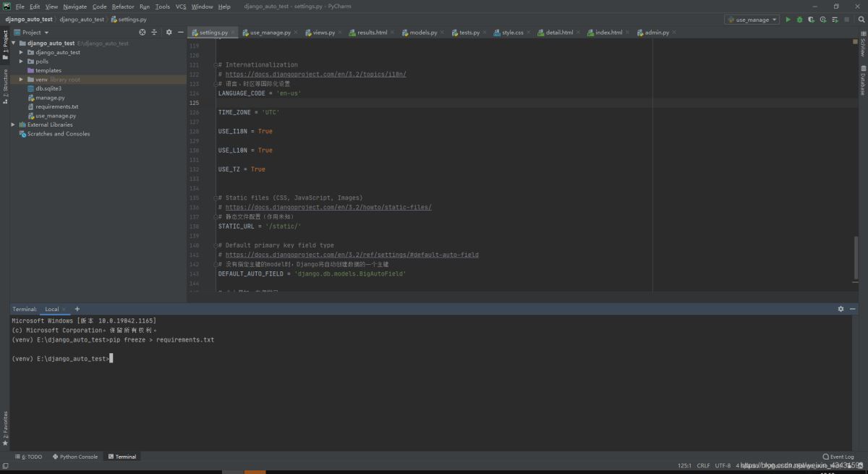
Task: Toggle the Favorites tool window sidebar button
Action: pos(5,427)
